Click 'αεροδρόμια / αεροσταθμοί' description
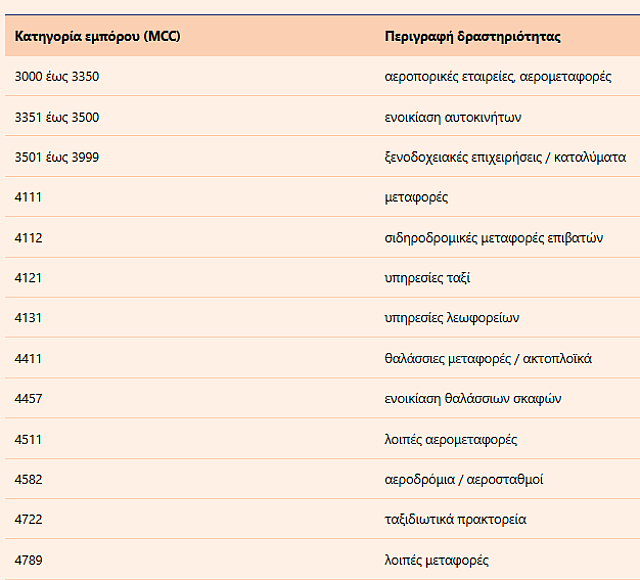This screenshot has height=580, width=640. pyautogui.click(x=464, y=479)
